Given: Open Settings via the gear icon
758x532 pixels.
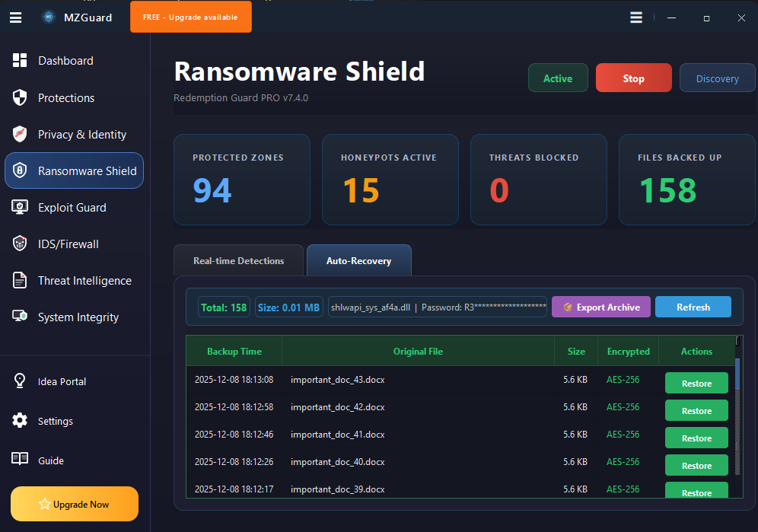Looking at the screenshot, I should click(20, 421).
